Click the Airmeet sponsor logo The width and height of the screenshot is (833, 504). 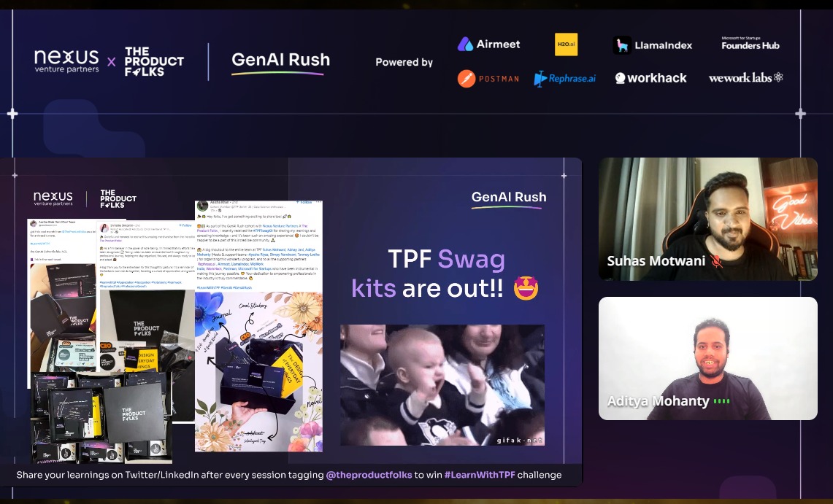coord(488,44)
